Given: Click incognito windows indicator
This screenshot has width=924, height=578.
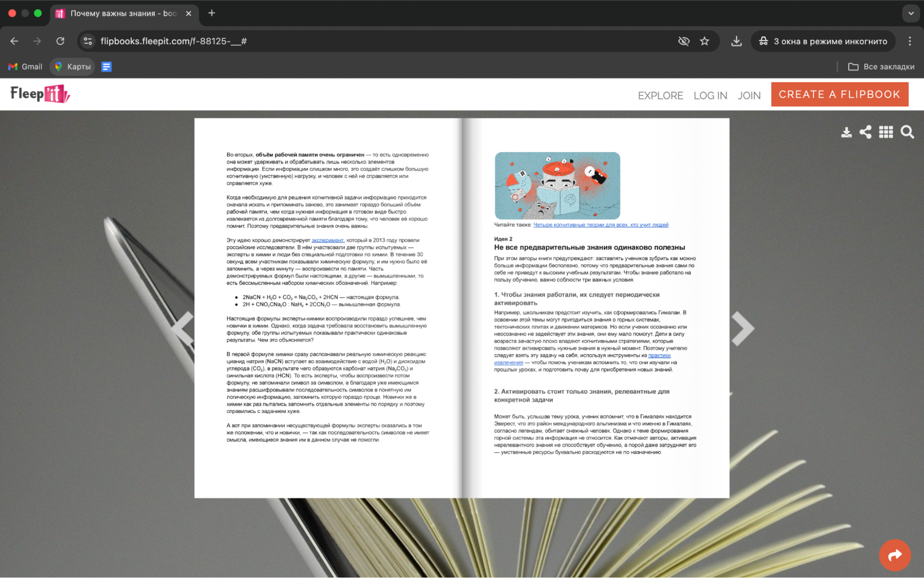Looking at the screenshot, I should pyautogui.click(x=823, y=41).
